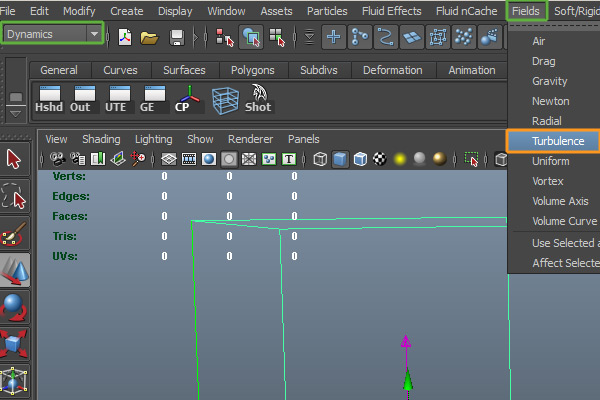600x400 pixels.
Task: Choose Vortex in the Fields menu
Action: coord(548,181)
